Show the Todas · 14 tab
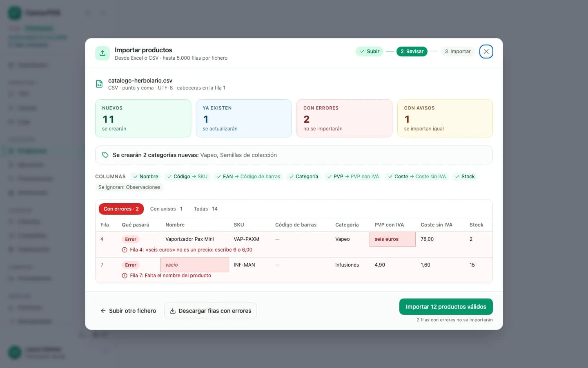Image resolution: width=588 pixels, height=368 pixels. coord(206,209)
